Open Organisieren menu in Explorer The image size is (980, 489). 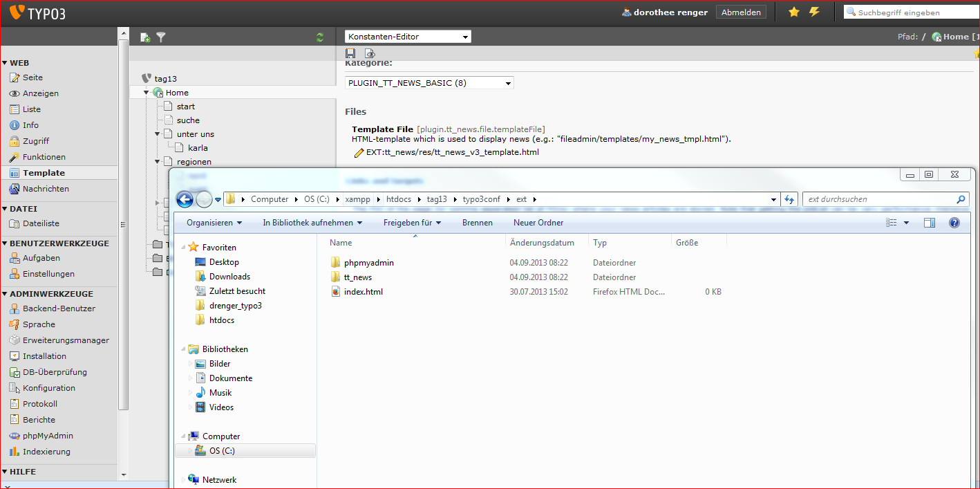(214, 223)
